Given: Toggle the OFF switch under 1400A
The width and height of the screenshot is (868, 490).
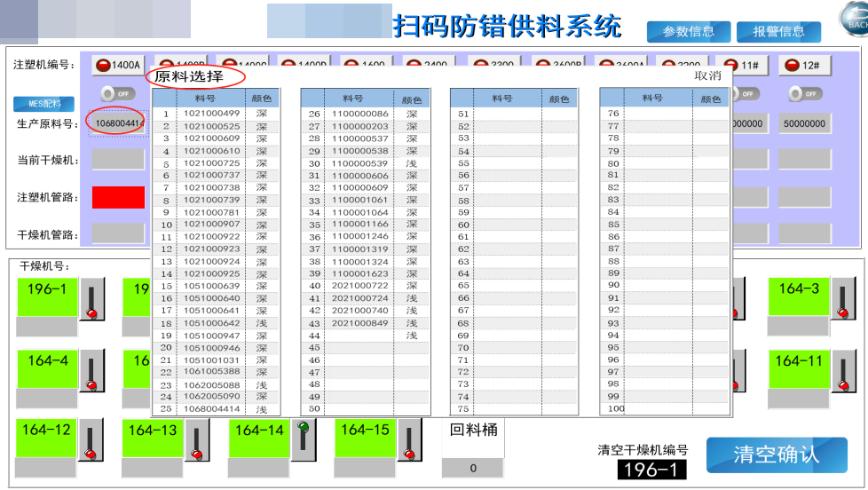Looking at the screenshot, I should coord(118,93).
